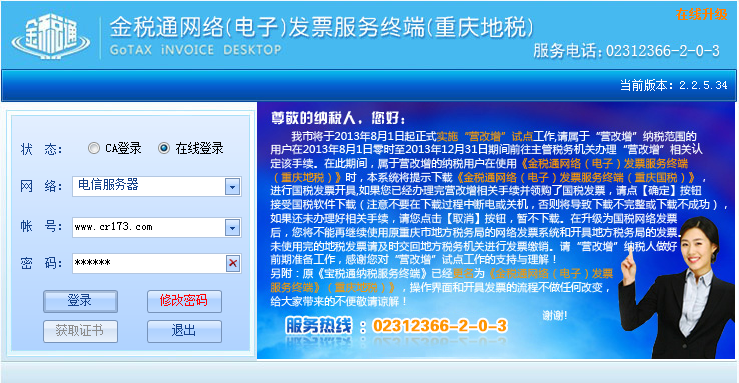
Task: Click the GoTax logo emblem
Action: click(x=51, y=36)
